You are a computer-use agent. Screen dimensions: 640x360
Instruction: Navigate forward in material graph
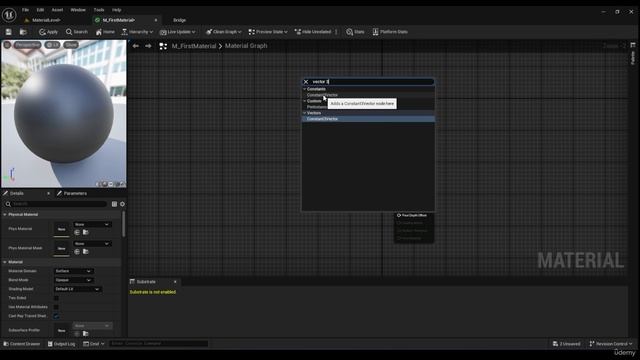pos(148,46)
